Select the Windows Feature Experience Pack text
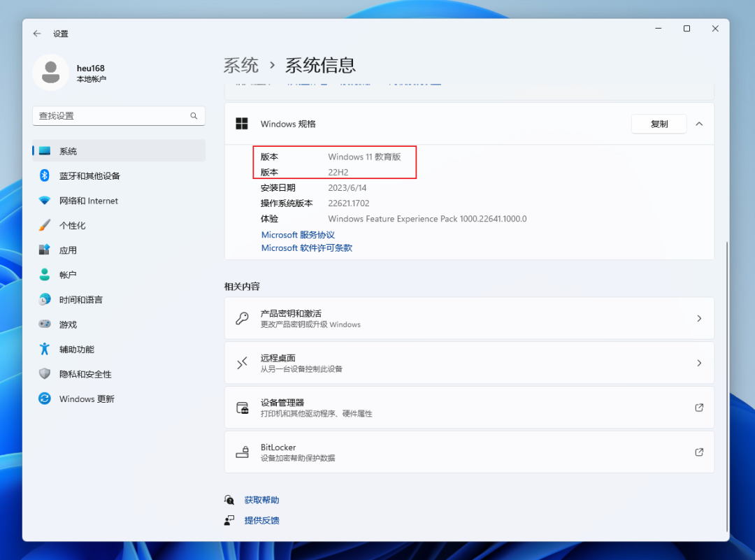The height and width of the screenshot is (560, 755). 427,219
